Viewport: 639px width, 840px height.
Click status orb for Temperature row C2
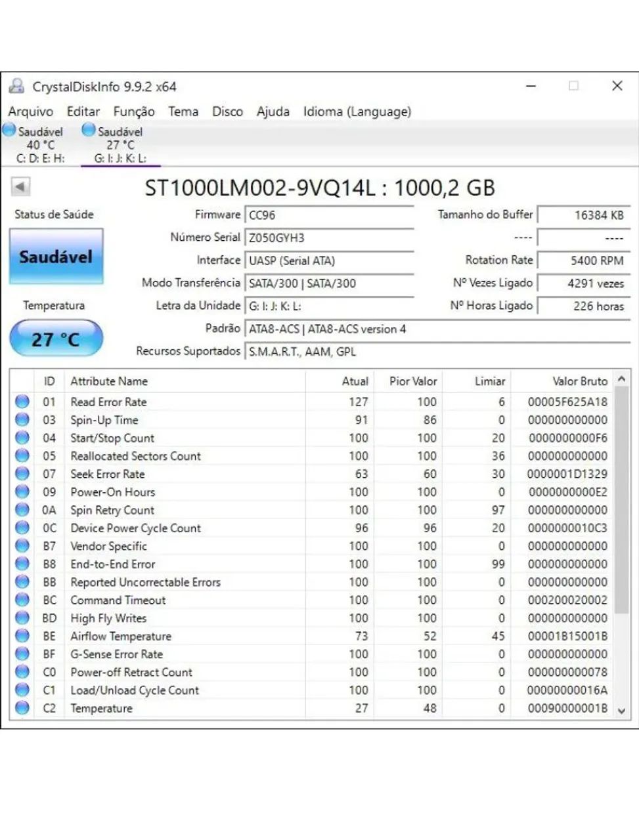pyautogui.click(x=22, y=708)
